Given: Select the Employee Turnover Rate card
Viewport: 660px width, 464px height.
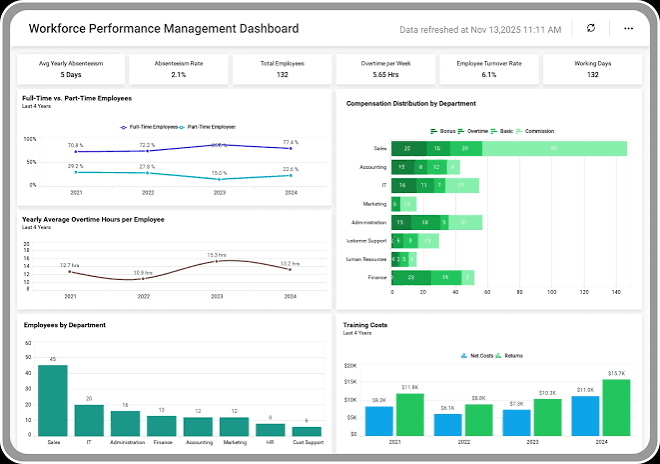Looking at the screenshot, I should (489, 69).
